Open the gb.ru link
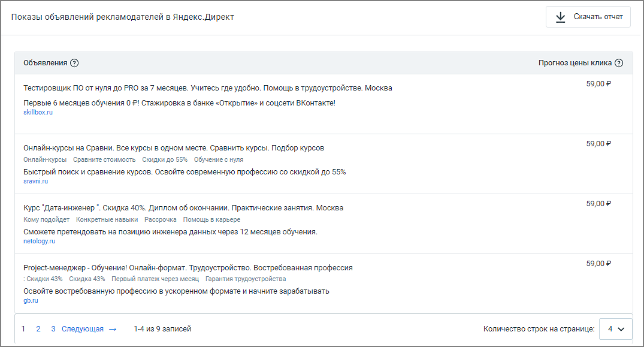This screenshot has height=347, width=644. [31, 301]
